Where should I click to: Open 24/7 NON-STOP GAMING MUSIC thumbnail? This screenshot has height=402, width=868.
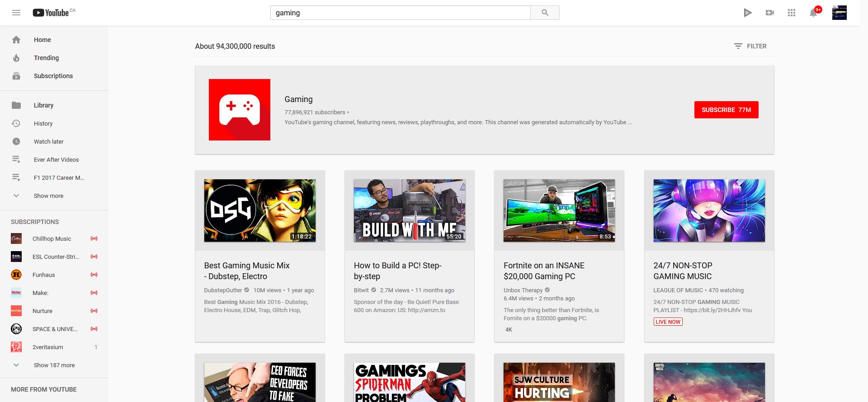(709, 210)
